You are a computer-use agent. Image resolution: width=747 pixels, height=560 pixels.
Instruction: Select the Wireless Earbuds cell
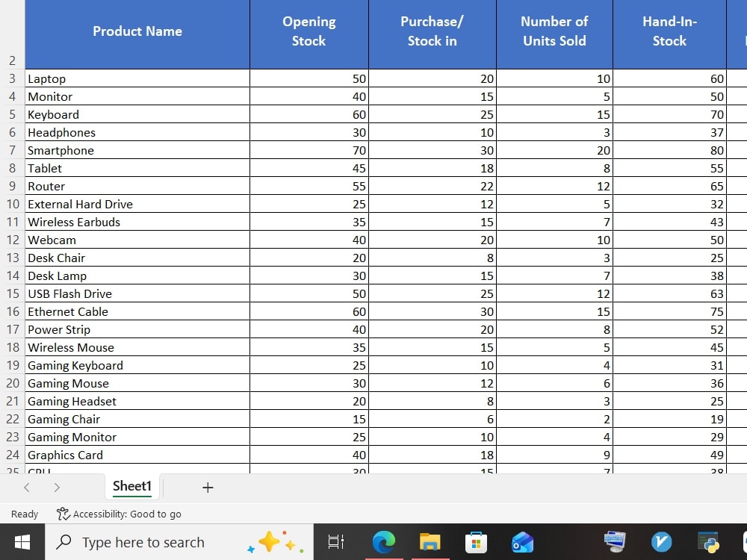click(137, 222)
